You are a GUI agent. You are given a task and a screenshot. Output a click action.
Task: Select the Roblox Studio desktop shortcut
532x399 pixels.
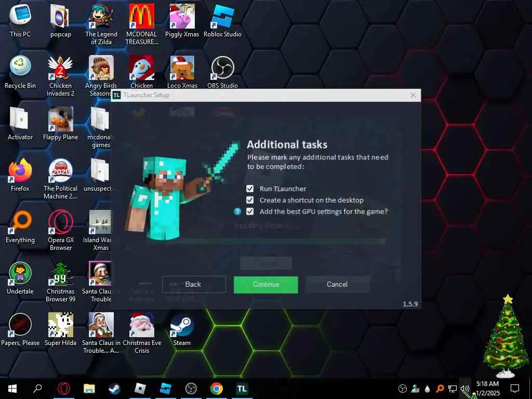(x=222, y=20)
